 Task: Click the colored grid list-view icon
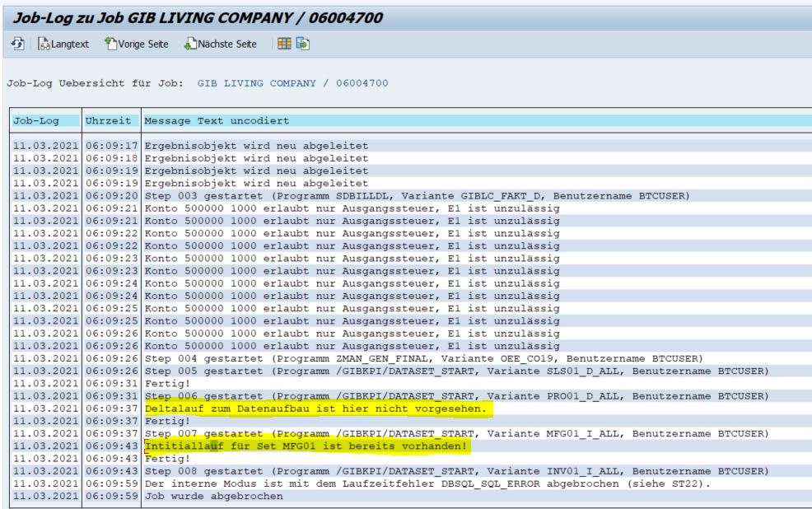[x=282, y=44]
